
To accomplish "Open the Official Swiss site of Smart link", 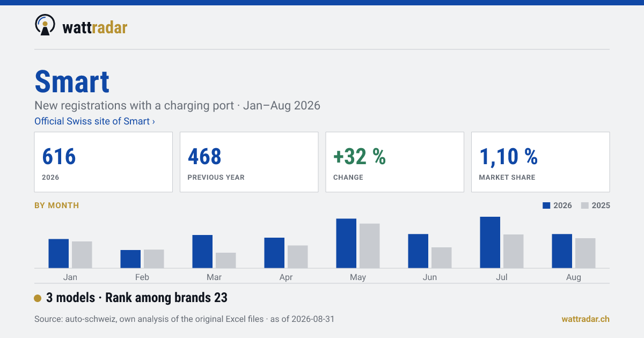I will click(94, 121).
